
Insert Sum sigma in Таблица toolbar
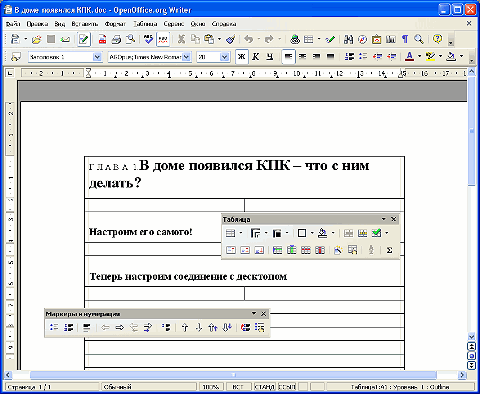pos(389,250)
